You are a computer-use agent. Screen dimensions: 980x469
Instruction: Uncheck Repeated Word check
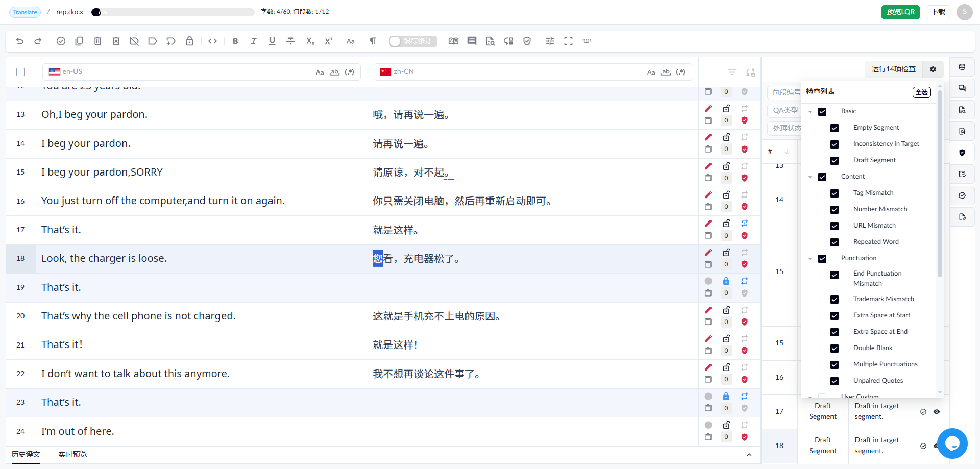click(x=835, y=242)
